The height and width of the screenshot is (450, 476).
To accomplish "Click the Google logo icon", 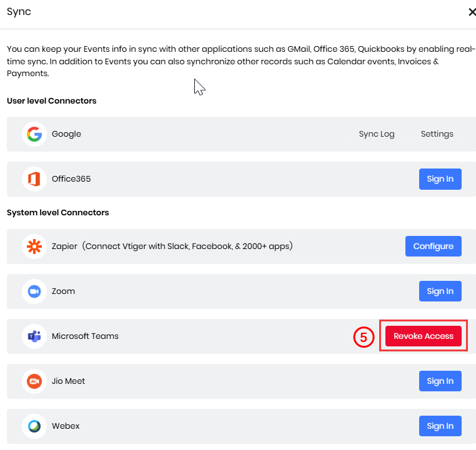I will pos(34,134).
